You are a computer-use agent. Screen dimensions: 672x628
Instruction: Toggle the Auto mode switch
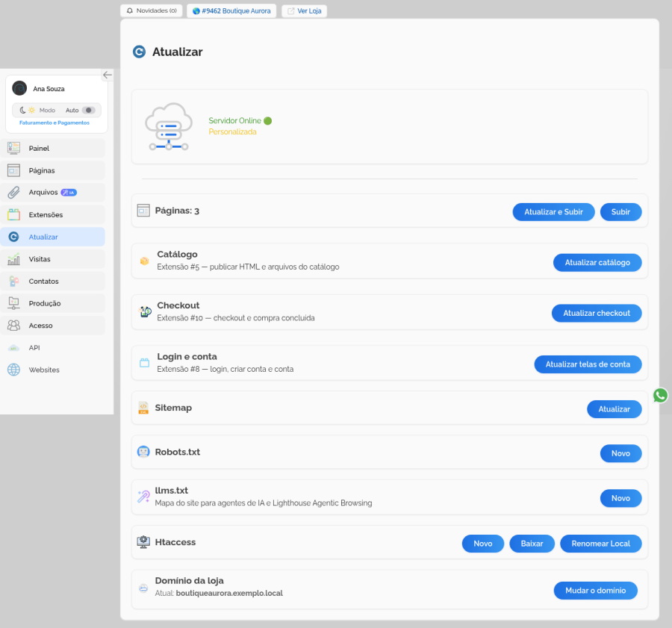click(x=88, y=111)
